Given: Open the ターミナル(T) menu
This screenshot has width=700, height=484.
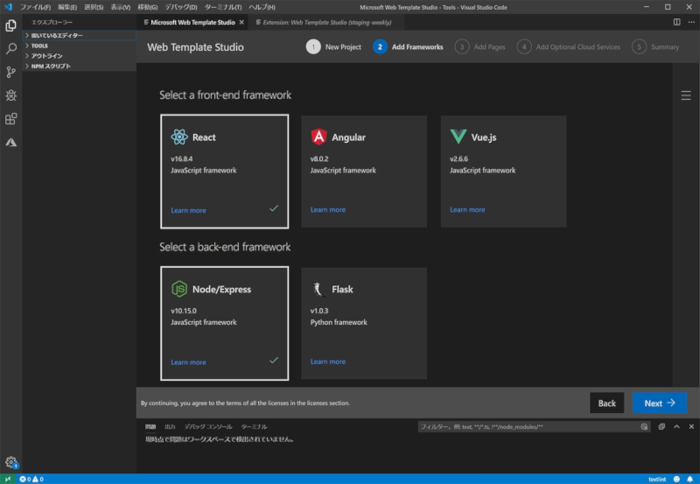Looking at the screenshot, I should [x=223, y=7].
